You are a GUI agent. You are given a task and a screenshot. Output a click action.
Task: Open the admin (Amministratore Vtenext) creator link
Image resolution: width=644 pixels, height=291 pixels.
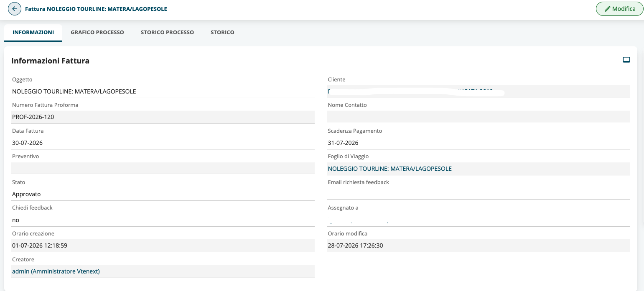tap(56, 271)
